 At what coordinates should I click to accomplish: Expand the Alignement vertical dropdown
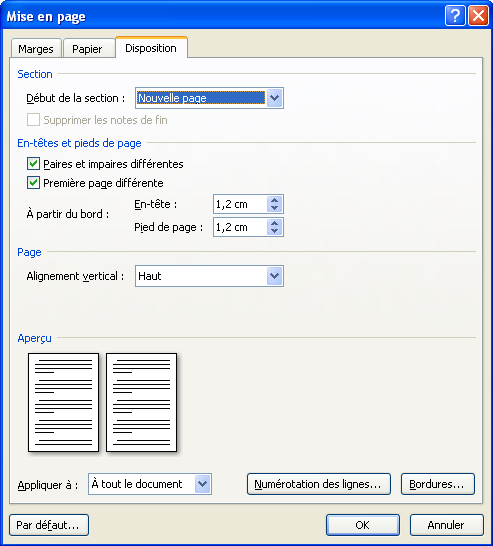tap(274, 276)
